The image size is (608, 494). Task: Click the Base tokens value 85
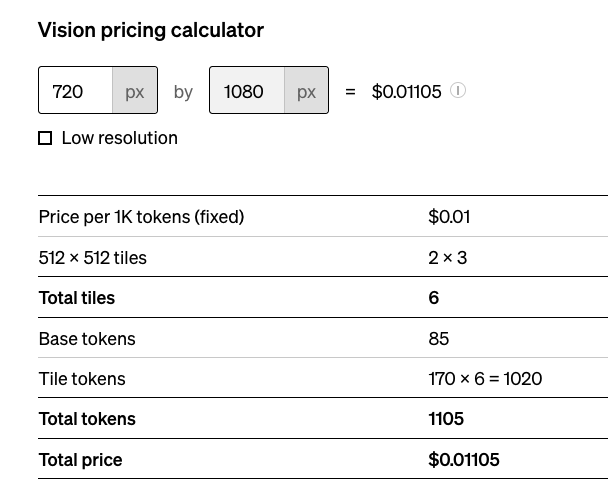(439, 339)
